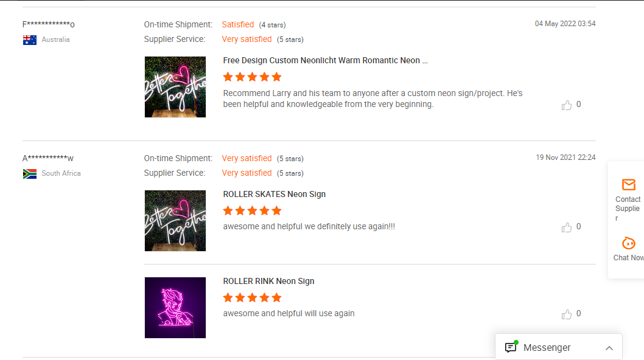View the purple neon portrait thumbnail
This screenshot has width=644, height=360.
pos(175,308)
